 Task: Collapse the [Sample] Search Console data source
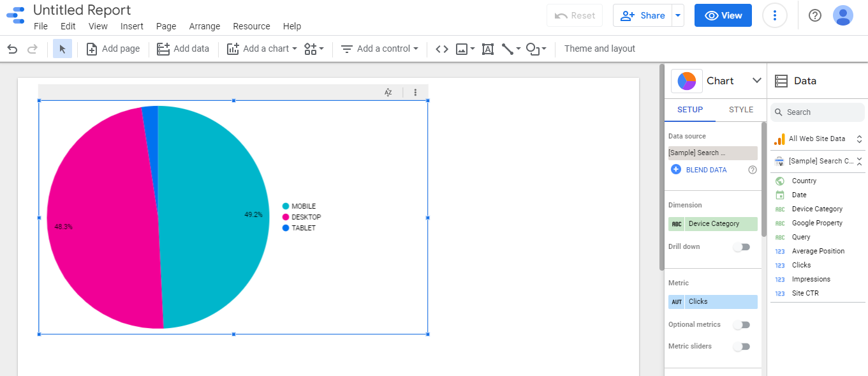859,161
